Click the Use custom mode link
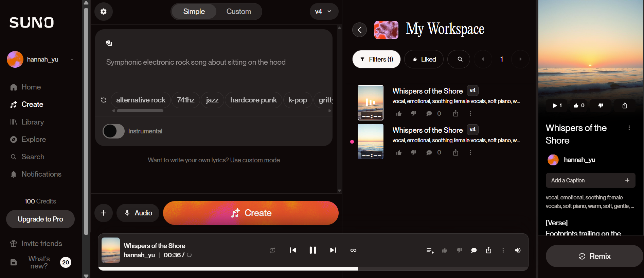Viewport: 644px width, 278px height. 255,160
